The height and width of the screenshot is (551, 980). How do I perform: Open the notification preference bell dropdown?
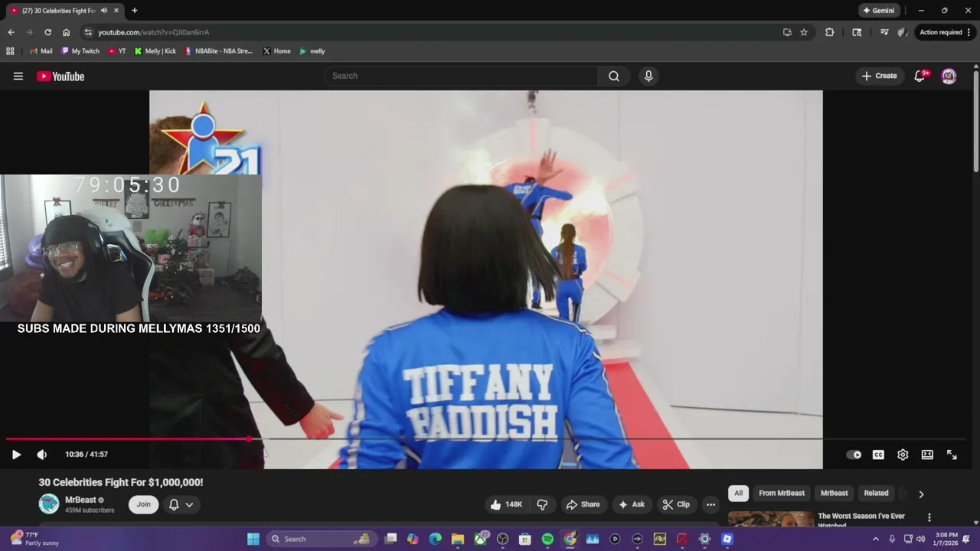click(181, 504)
